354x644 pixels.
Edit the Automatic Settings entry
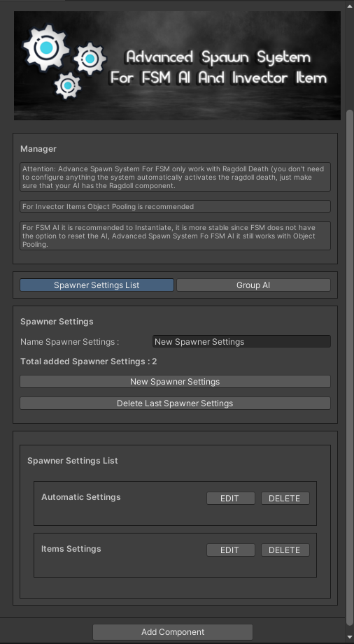click(x=231, y=498)
